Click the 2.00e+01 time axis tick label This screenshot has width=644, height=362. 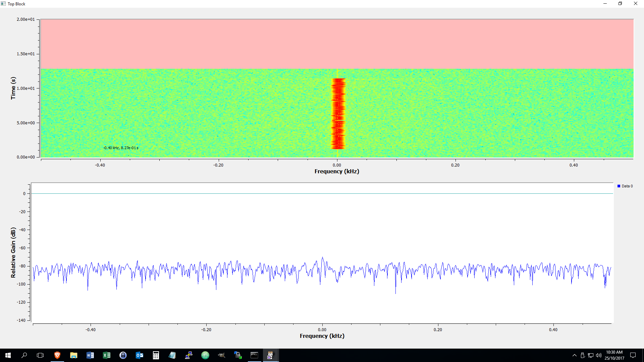pos(26,19)
